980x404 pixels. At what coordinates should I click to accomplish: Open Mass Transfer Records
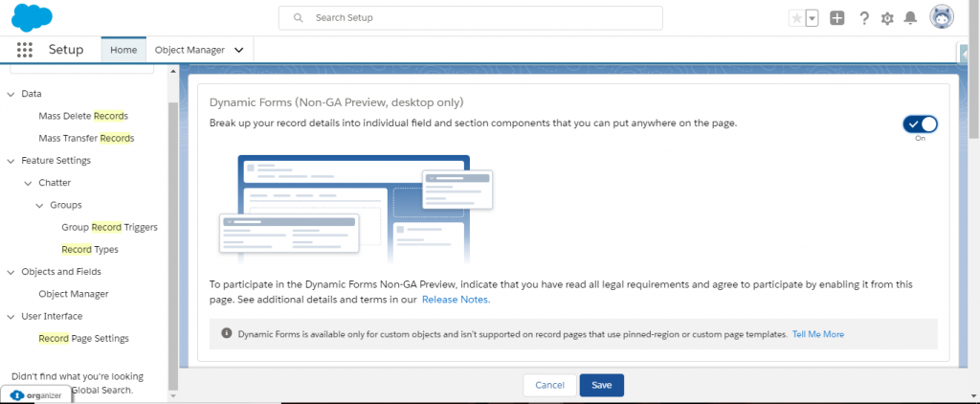point(86,138)
